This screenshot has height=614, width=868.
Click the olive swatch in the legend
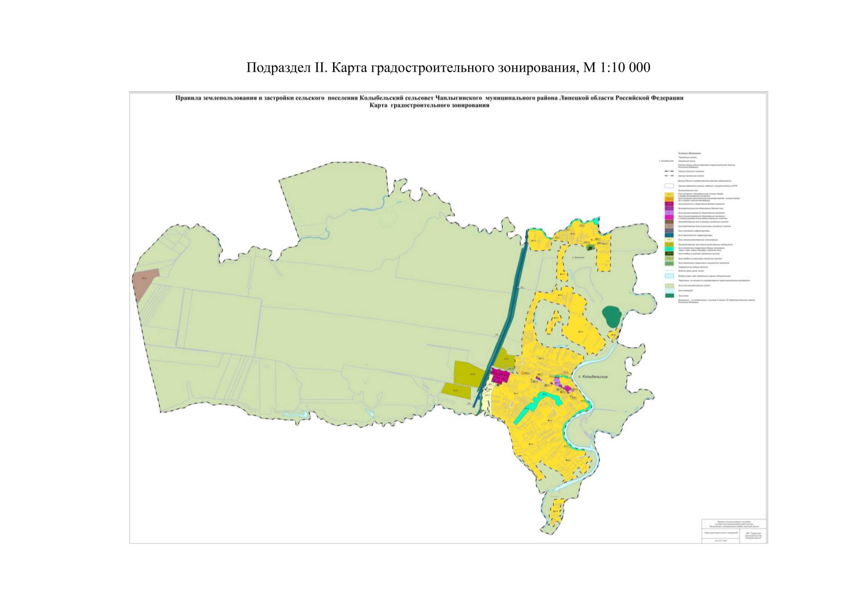[669, 245]
